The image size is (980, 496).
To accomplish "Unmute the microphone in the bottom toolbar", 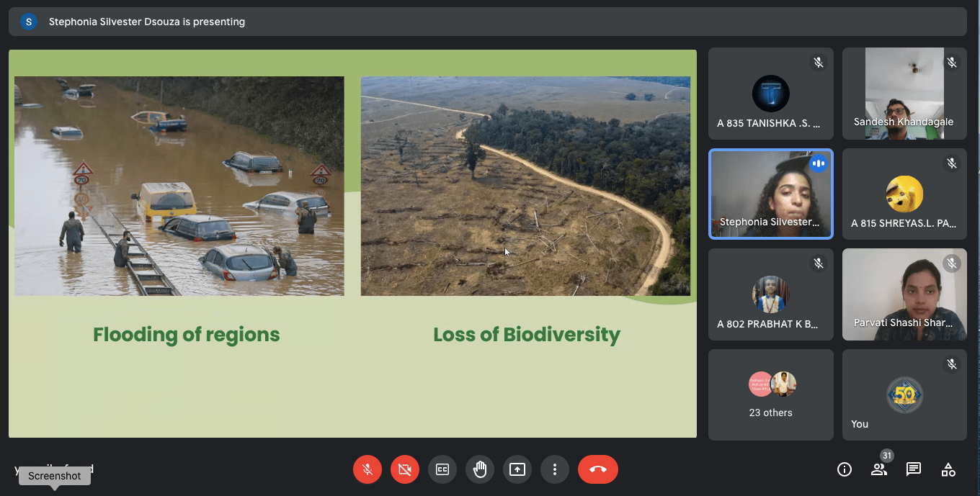I will coord(367,469).
